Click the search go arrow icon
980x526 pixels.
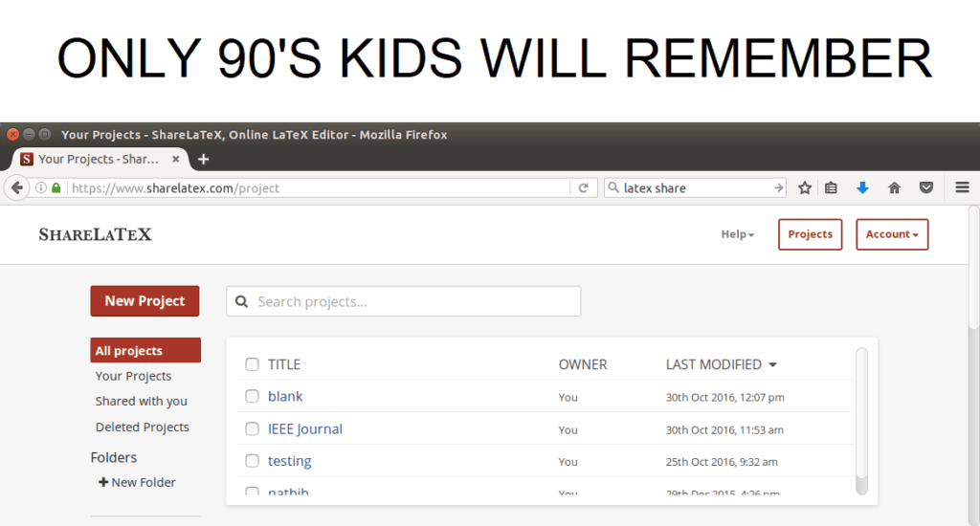(x=778, y=187)
